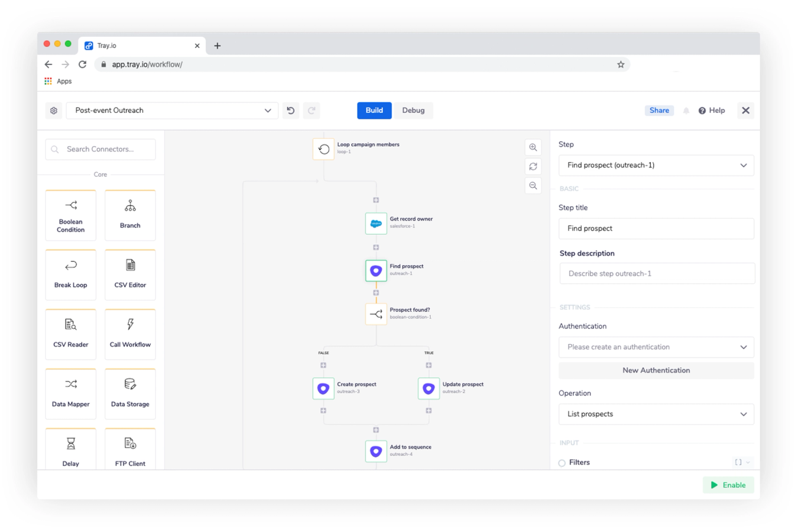The height and width of the screenshot is (532, 798).
Task: Close the Tray.io browser tab
Action: [x=197, y=46]
